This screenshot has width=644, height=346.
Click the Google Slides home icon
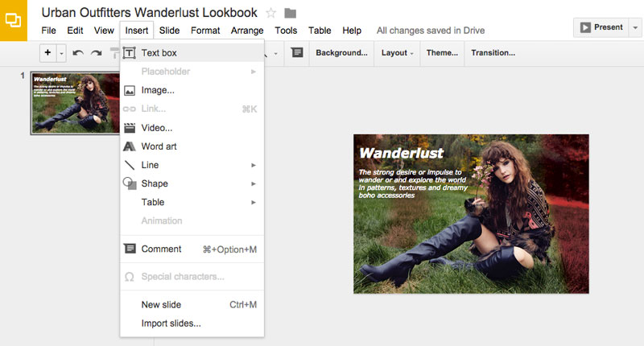13,20
